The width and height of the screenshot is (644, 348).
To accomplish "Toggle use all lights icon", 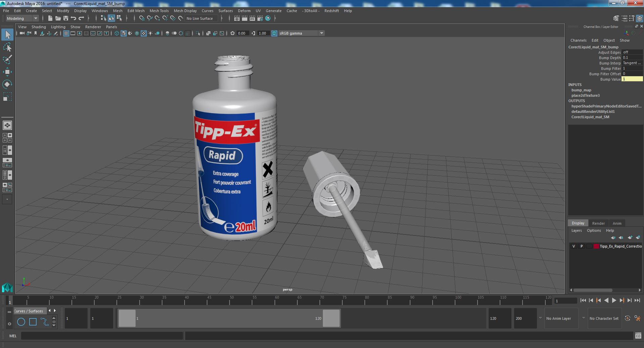I will pos(150,33).
